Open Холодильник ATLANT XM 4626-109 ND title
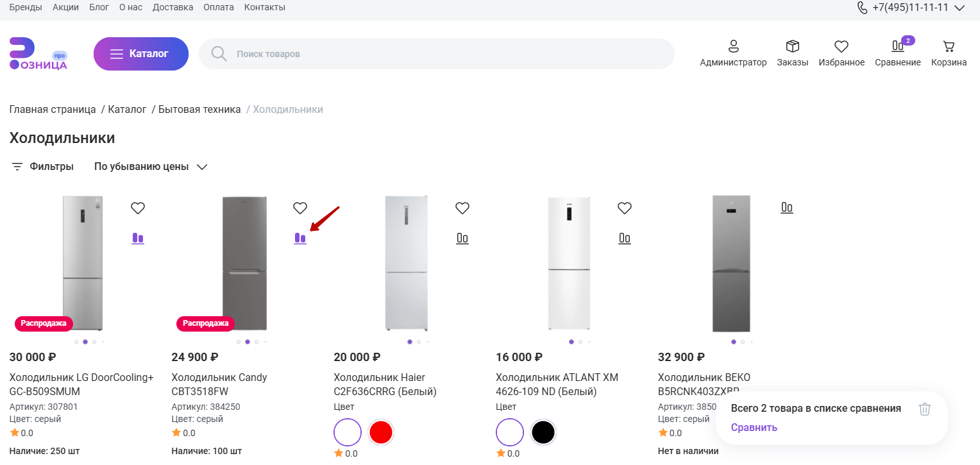The height and width of the screenshot is (465, 980). click(557, 384)
